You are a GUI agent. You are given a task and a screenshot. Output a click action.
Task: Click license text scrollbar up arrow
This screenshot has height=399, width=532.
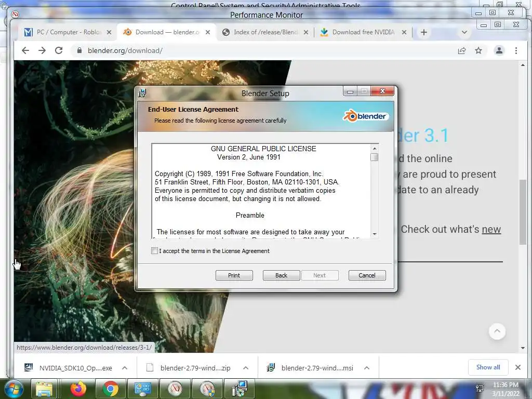coord(375,148)
